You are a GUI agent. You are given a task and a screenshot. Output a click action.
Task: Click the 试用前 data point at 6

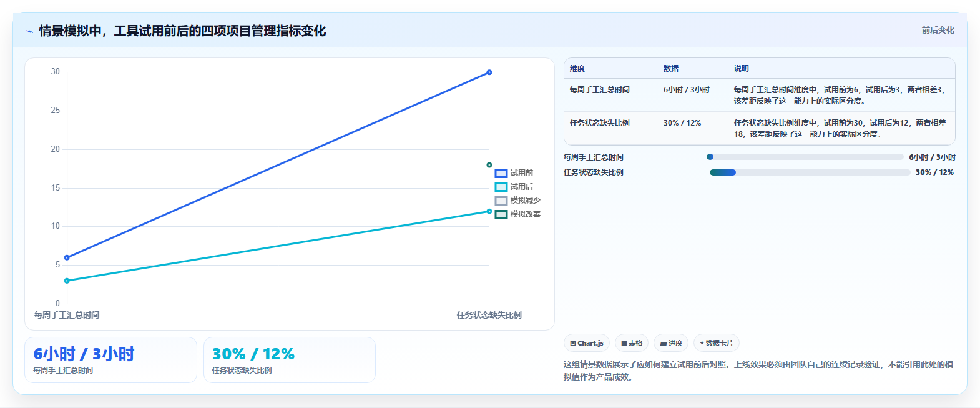[67, 257]
